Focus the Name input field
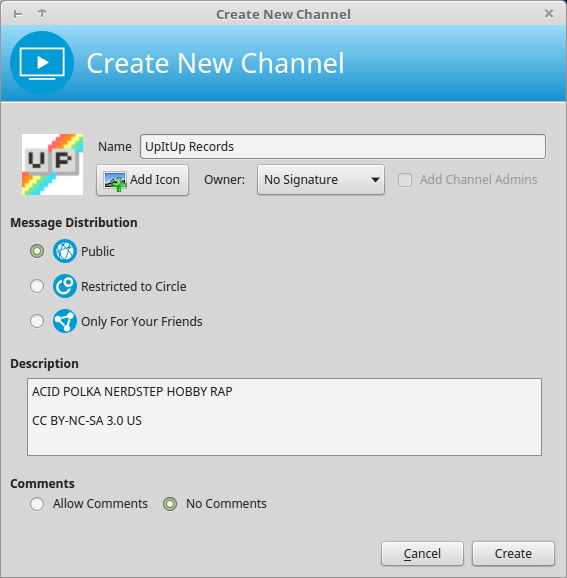 (343, 147)
